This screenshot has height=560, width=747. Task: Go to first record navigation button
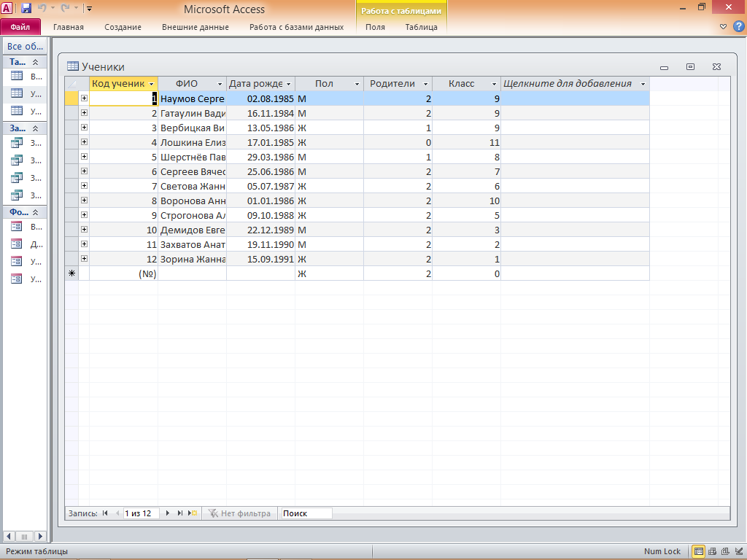pyautogui.click(x=105, y=513)
